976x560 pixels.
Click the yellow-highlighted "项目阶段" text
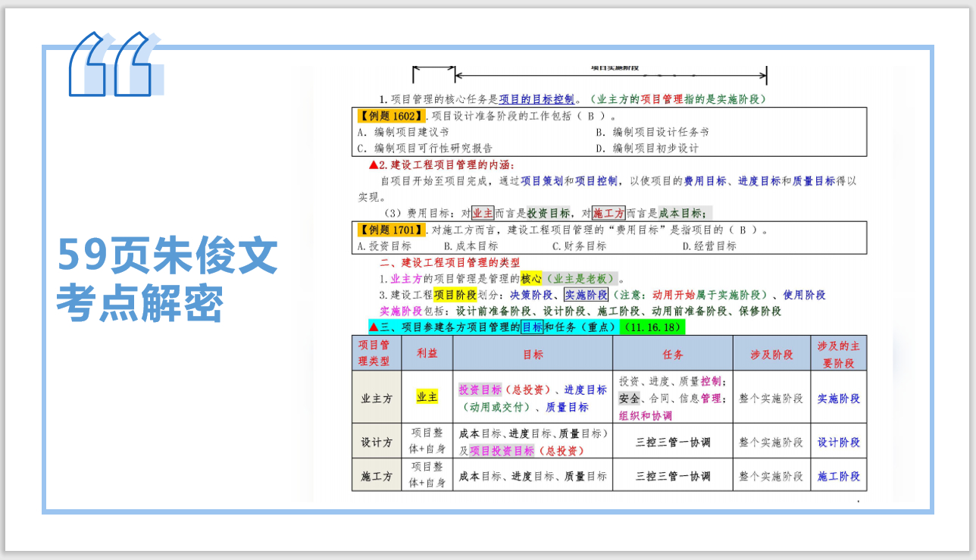coord(454,295)
